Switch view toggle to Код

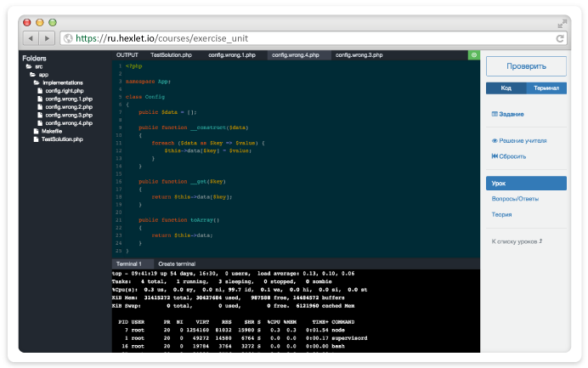pyautogui.click(x=506, y=88)
